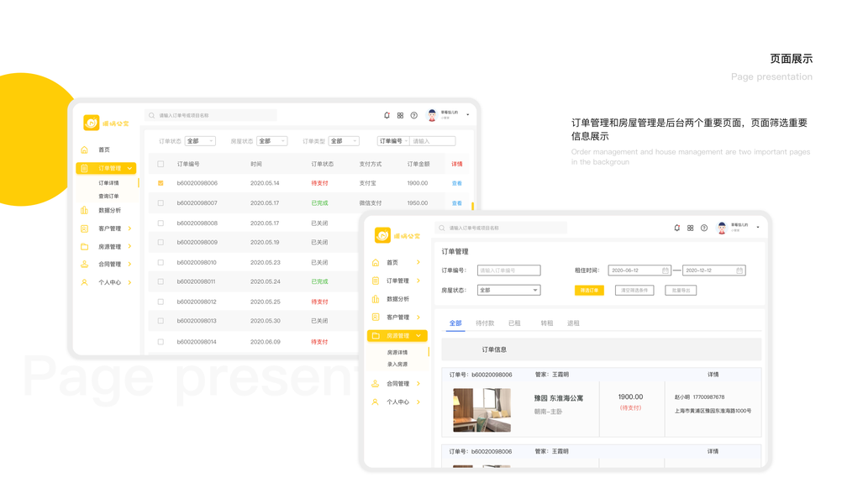Screen dimensions: 863x504
Task: Click the 首页 home icon in the front window sidebar
Action: point(376,262)
